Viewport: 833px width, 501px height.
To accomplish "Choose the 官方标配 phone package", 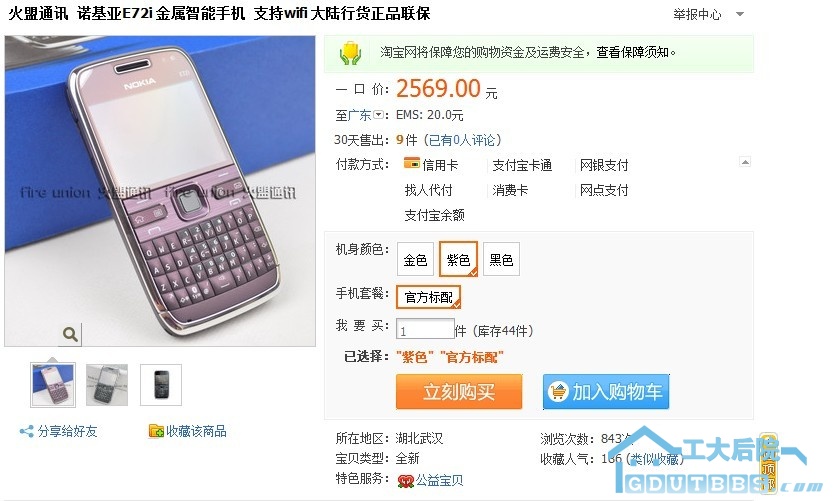I will tap(429, 298).
